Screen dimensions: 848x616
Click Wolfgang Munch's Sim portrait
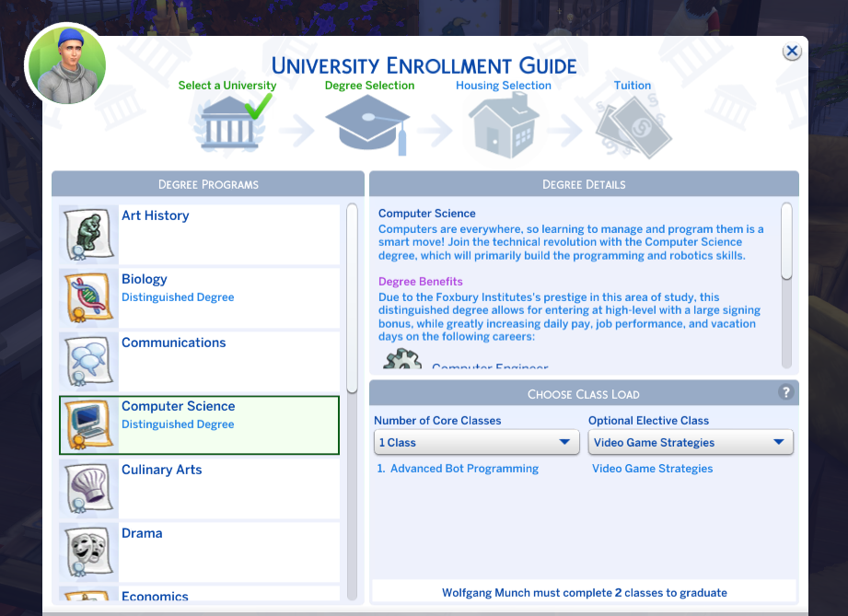click(67, 64)
